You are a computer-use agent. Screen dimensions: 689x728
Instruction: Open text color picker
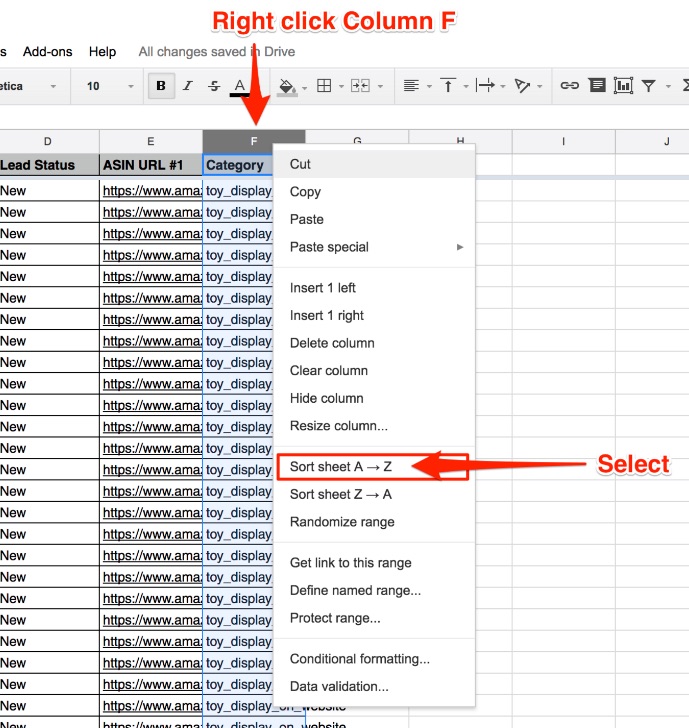click(240, 87)
